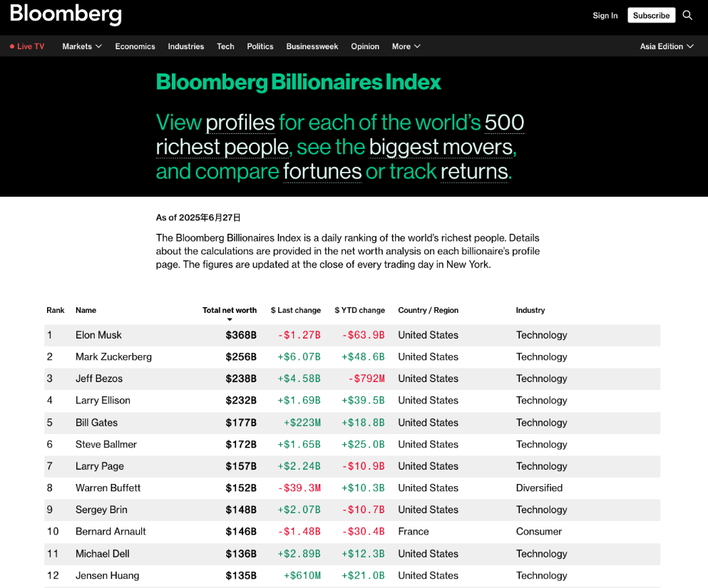Click sort arrow under Total net worth
Screen dimensions: 708x588
[x=230, y=320]
